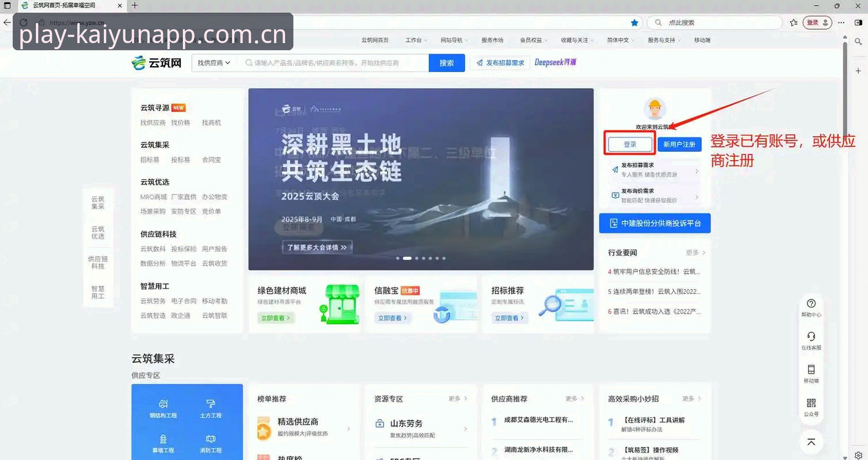Open 移动端 floating phone icon
Screen dimensions: 868x460
click(x=811, y=373)
